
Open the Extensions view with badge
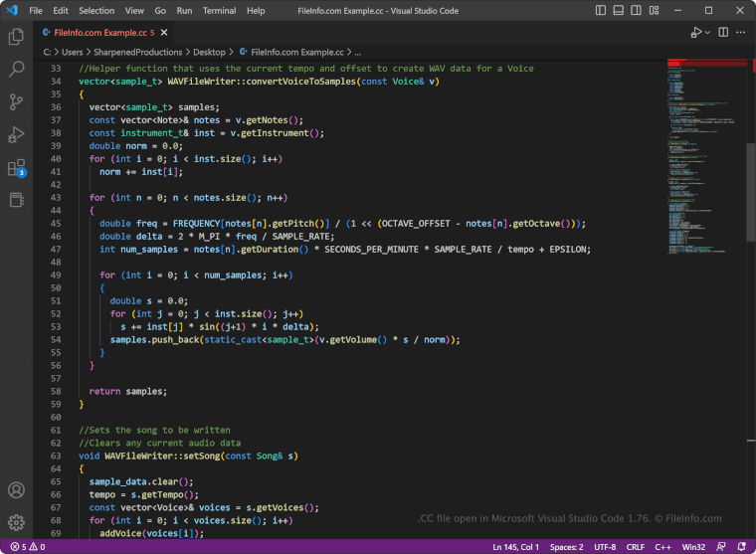coord(16,168)
